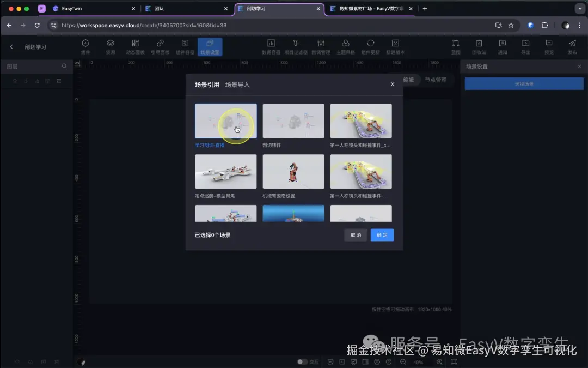Click the 导出 export icon
This screenshot has width=588, height=368.
coord(526,46)
